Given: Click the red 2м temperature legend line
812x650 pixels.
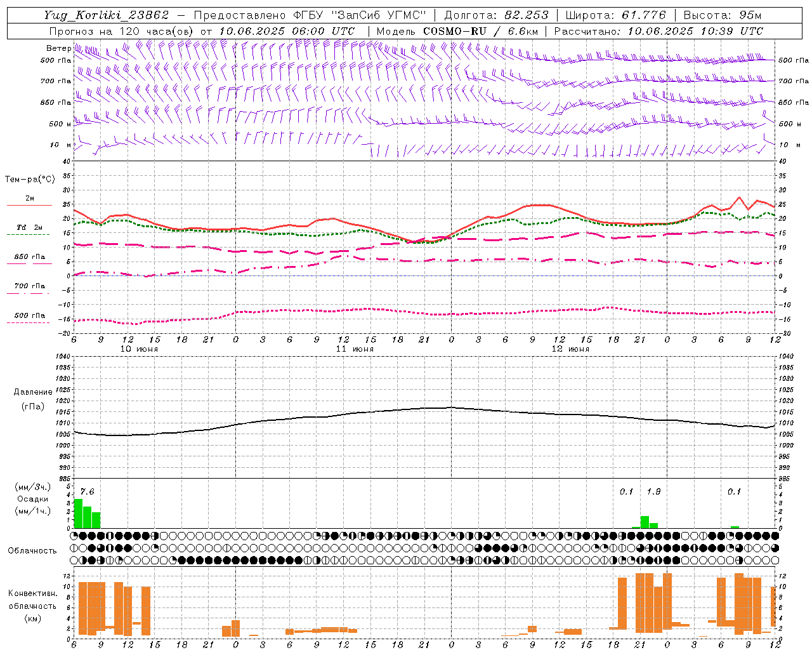Looking at the screenshot, I should [29, 205].
